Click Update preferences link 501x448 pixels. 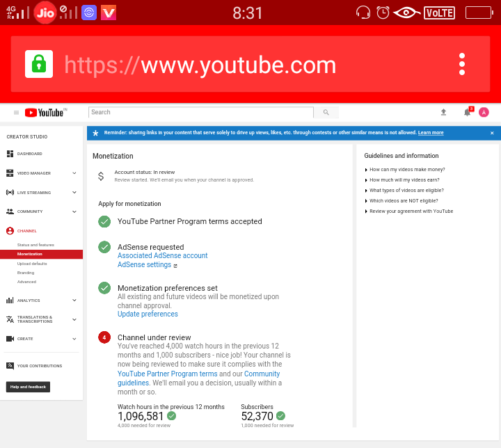point(148,314)
